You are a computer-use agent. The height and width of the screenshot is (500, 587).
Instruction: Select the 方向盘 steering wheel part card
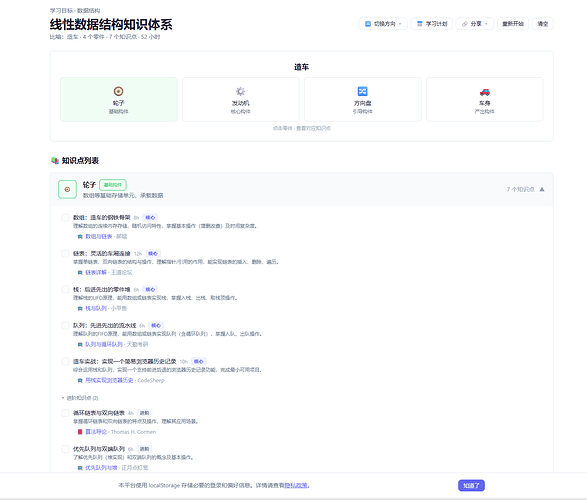(x=363, y=99)
